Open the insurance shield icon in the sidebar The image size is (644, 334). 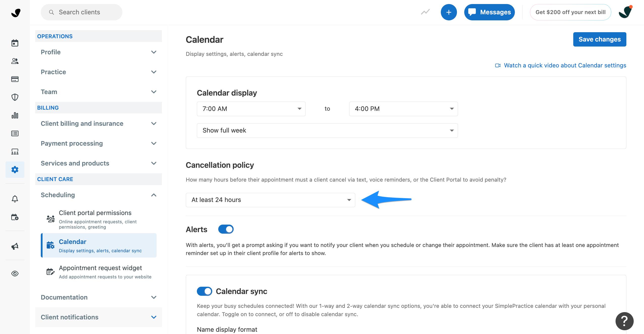[x=15, y=97]
